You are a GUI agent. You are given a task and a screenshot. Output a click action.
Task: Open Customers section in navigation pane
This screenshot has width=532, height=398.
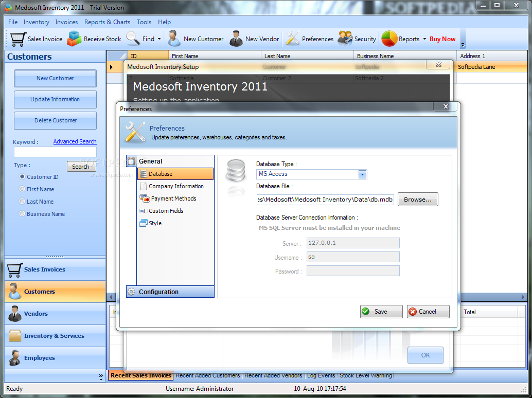55,292
